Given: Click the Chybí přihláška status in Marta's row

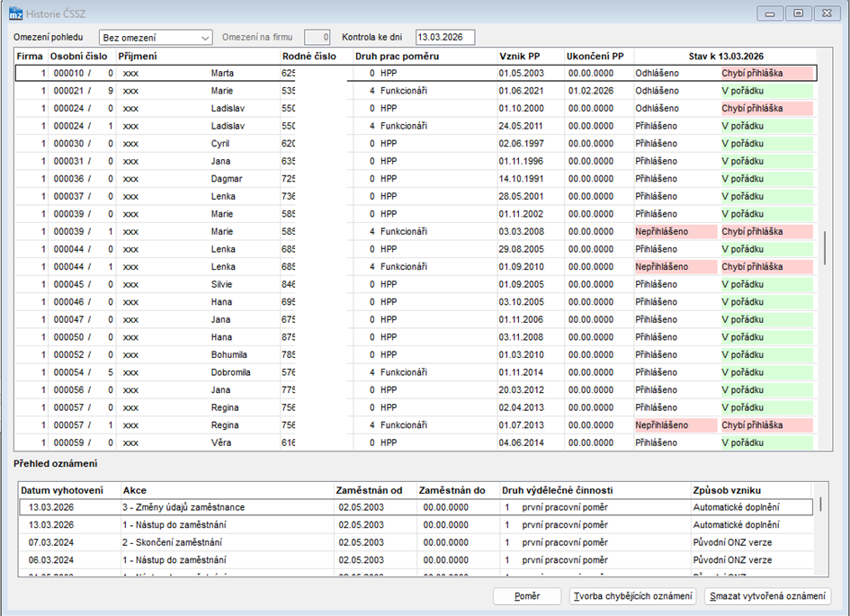Looking at the screenshot, I should (766, 73).
